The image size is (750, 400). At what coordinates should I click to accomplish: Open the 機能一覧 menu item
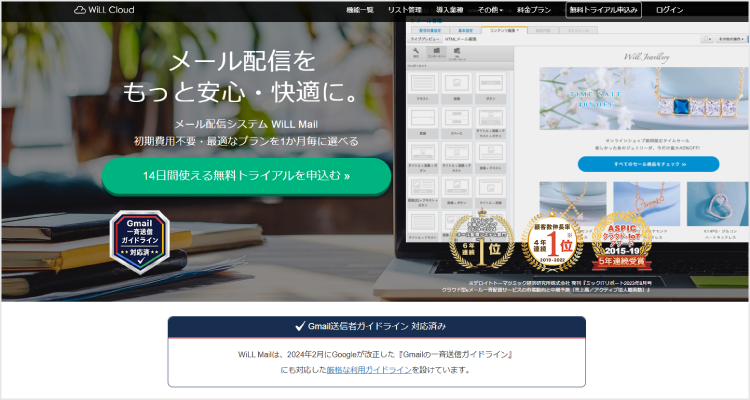(360, 10)
